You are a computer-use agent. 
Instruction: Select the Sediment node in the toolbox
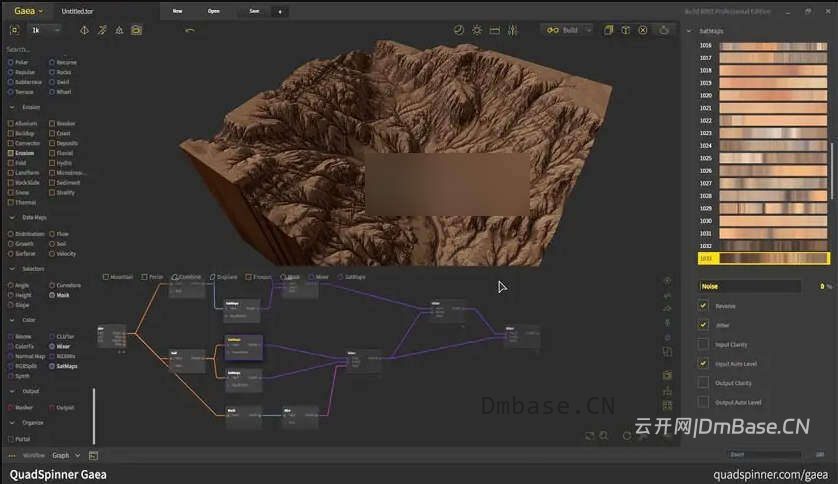point(65,183)
